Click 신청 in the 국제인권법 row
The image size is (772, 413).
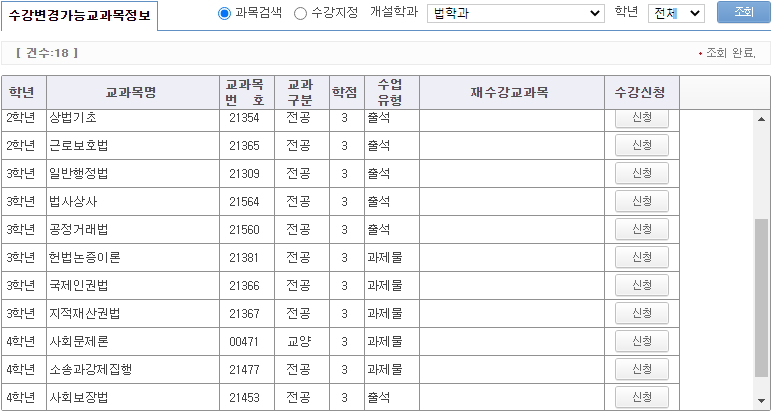tap(642, 286)
